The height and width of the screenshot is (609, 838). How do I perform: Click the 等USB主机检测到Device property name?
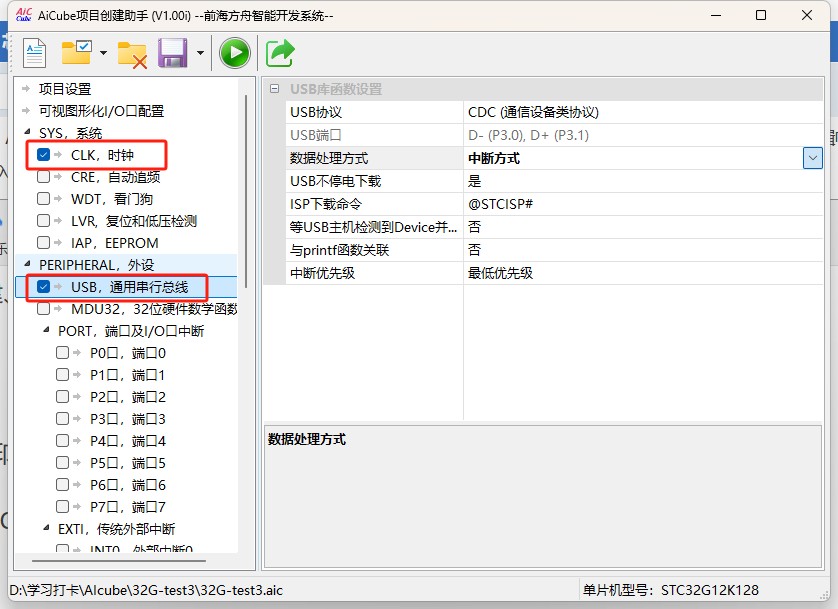coord(374,227)
